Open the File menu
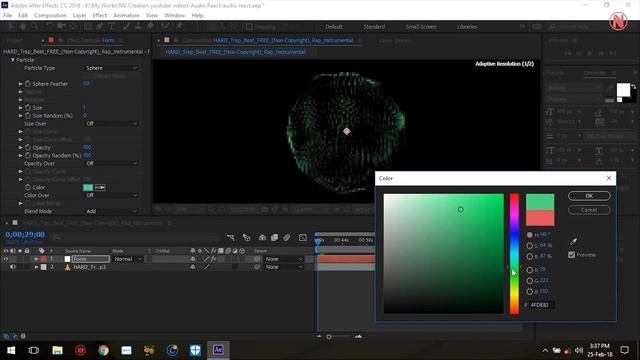The width and height of the screenshot is (640, 360). 7,16
